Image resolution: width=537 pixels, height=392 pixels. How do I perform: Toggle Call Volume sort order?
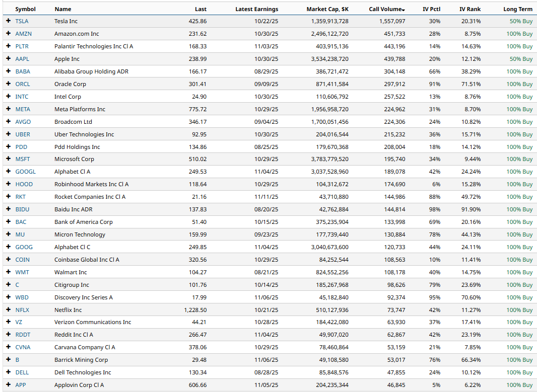tap(387, 9)
